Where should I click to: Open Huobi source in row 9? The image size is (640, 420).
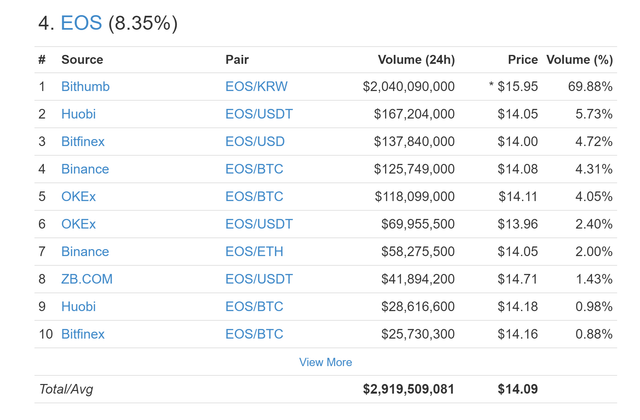point(78,307)
